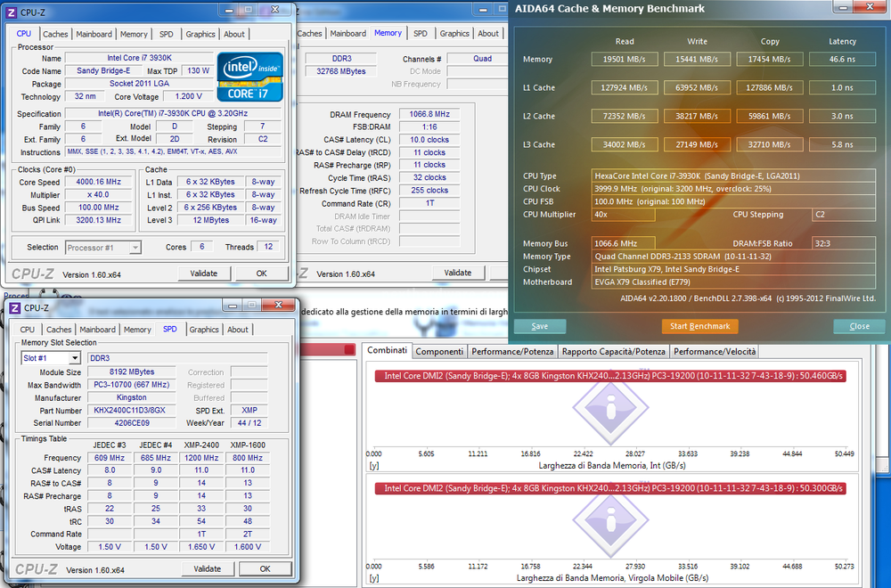
Task: Click OK in the CPU-Z SPD window
Action: tap(266, 568)
